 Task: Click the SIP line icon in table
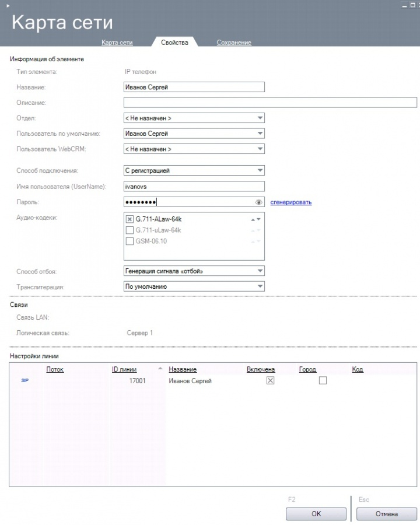click(24, 380)
